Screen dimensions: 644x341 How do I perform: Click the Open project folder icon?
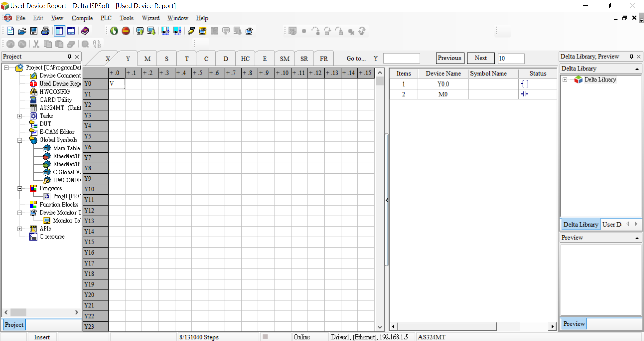tap(22, 31)
